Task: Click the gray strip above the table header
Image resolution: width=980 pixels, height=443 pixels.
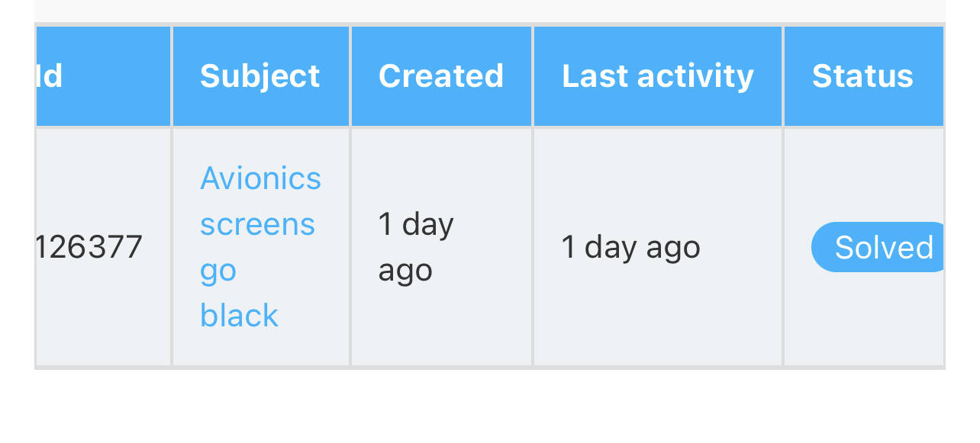Action: click(488, 10)
